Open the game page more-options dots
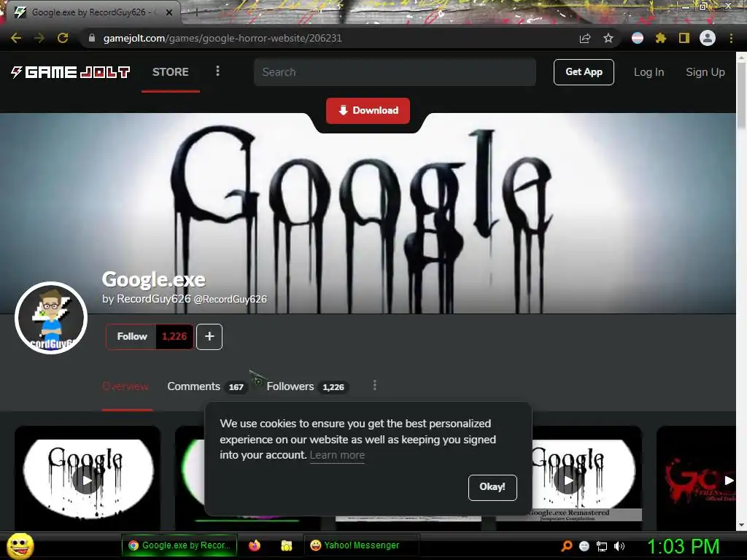 coord(375,385)
